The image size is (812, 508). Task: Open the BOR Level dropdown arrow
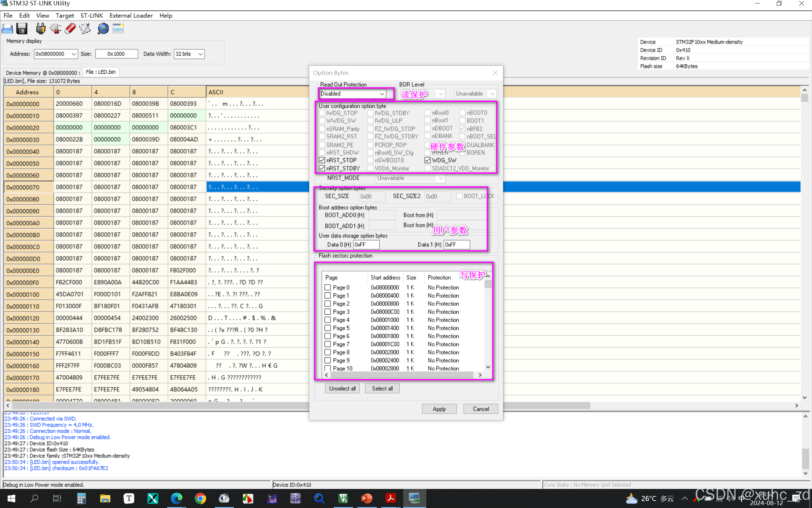[441, 94]
